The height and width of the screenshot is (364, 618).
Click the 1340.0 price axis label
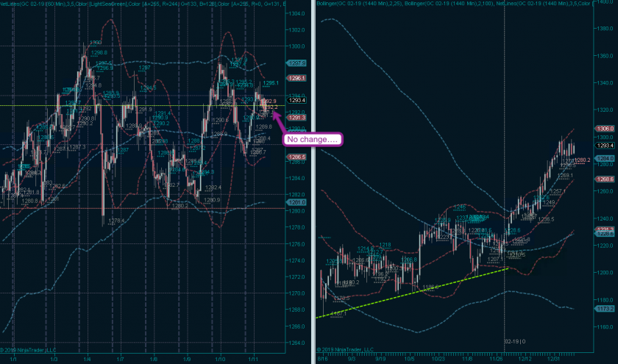tap(605, 83)
